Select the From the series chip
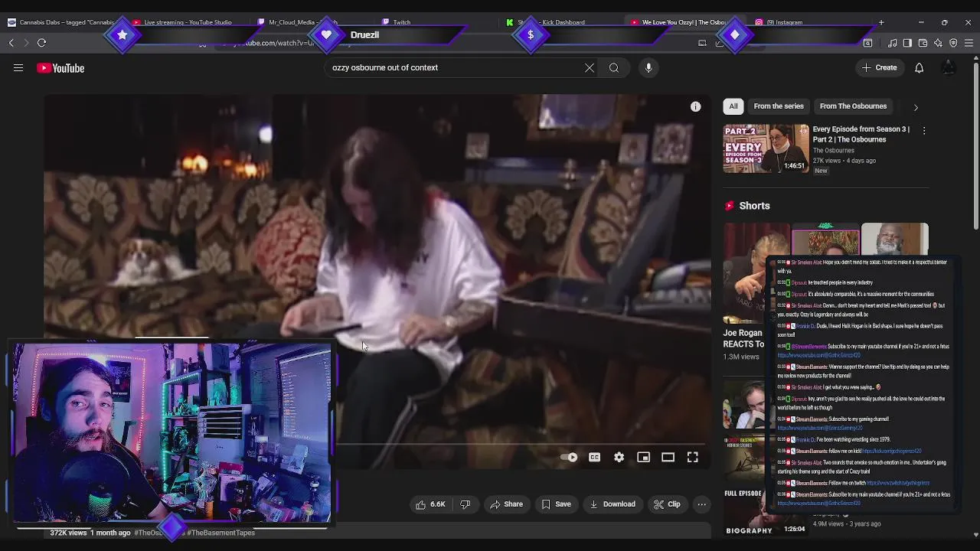980x551 pixels. pos(779,106)
